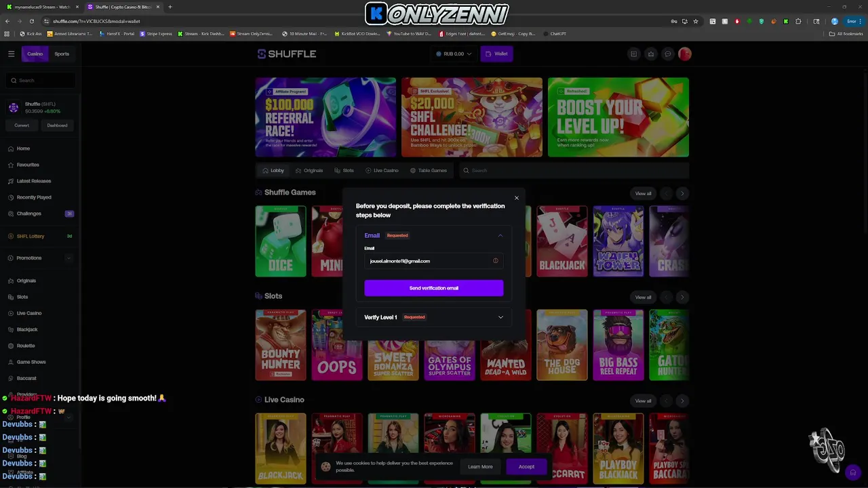Open the Boost Your Level Up banner
Viewport: 868px width, 488px height.
(618, 117)
